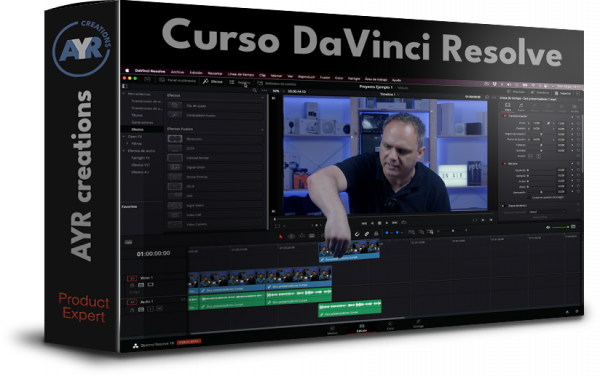
Task: Open the Reproducir menu
Action: pyautogui.click(x=306, y=77)
